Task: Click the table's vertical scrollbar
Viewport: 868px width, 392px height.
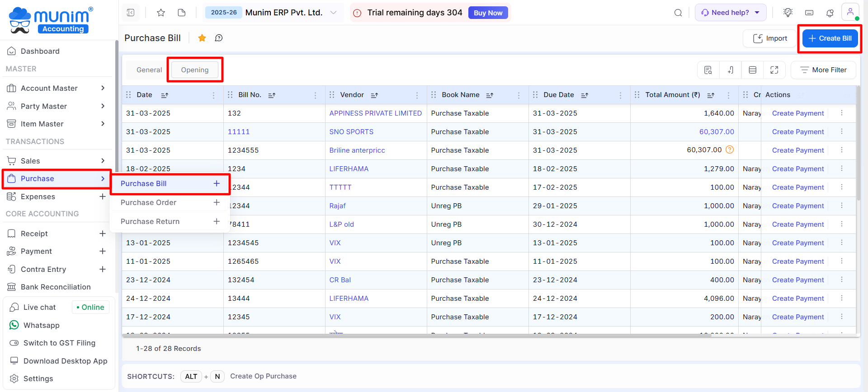Action: (x=858, y=145)
